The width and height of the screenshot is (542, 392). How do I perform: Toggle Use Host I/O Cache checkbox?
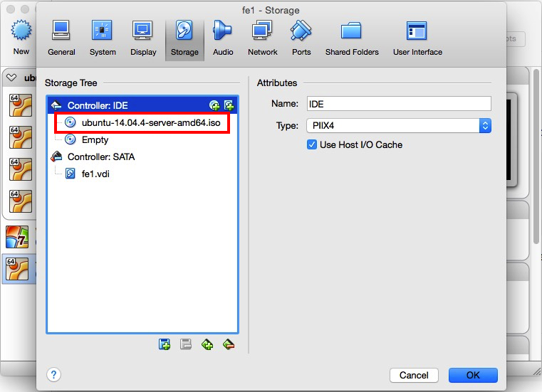point(312,144)
